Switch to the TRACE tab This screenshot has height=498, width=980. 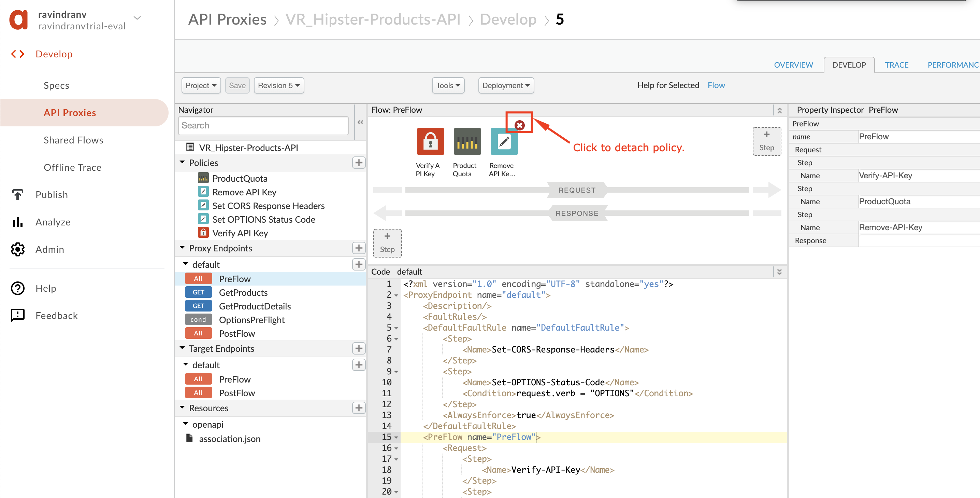896,65
